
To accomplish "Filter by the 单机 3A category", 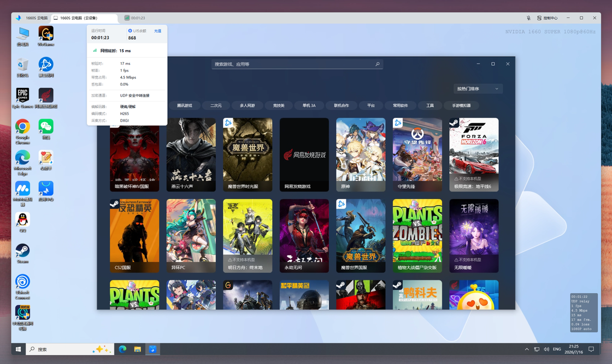I will (309, 106).
